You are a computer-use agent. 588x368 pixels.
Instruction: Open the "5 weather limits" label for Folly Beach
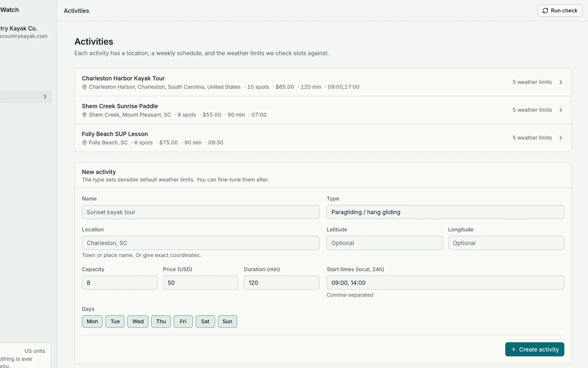[532, 138]
